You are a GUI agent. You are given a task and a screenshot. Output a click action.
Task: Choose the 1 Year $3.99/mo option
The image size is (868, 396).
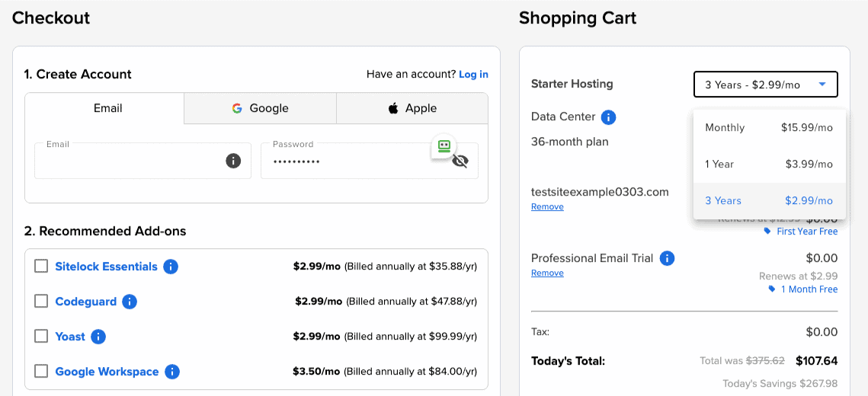[x=769, y=164]
